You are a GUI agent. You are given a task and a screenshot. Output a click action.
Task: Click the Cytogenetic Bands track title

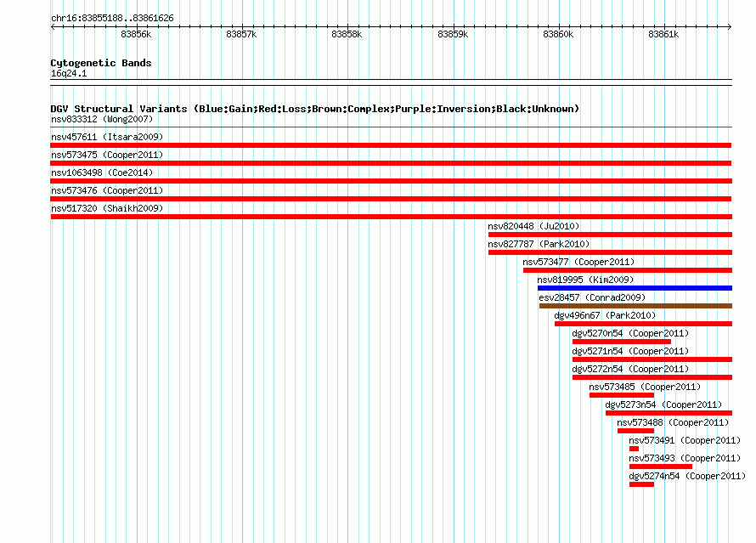click(101, 63)
